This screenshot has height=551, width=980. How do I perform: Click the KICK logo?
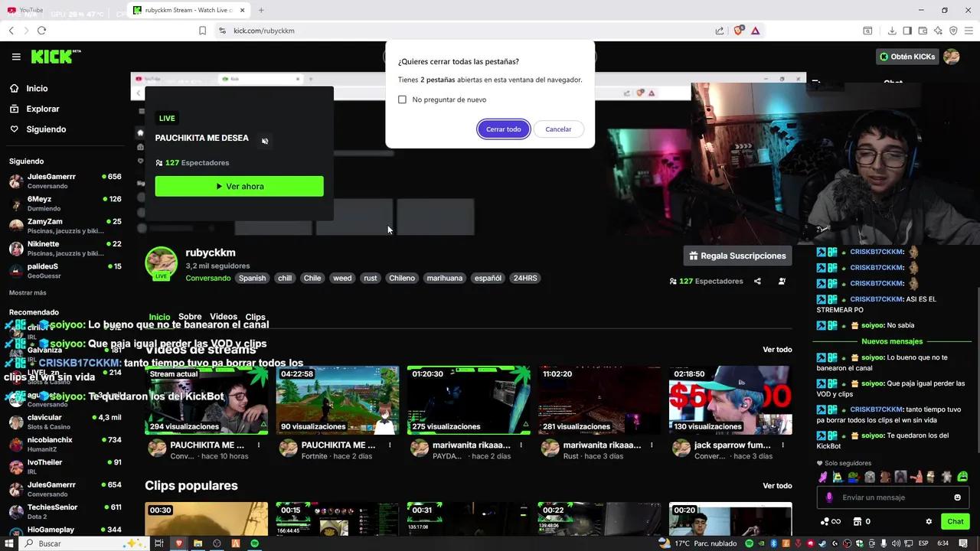click(55, 57)
